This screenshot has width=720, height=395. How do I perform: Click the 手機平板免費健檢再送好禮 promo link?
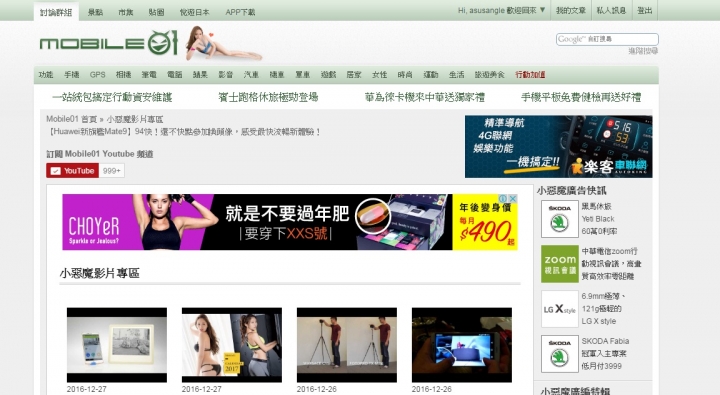581,97
